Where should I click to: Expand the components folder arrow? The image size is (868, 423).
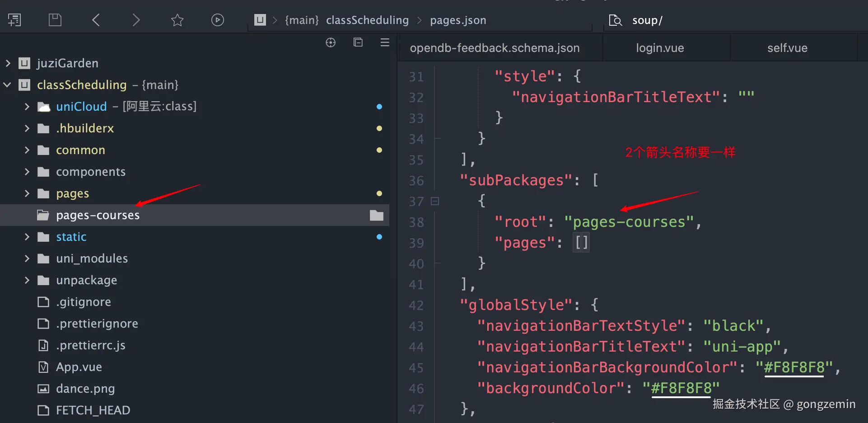click(27, 172)
